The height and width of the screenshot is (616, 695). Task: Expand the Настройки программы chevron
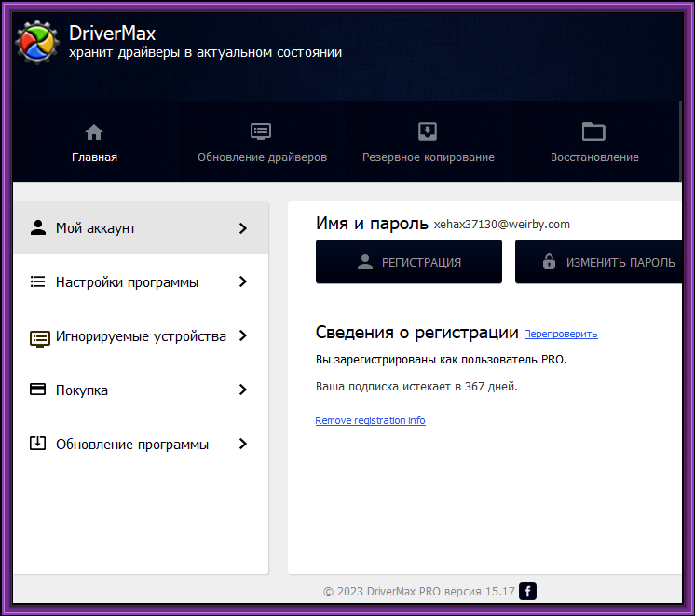(242, 281)
